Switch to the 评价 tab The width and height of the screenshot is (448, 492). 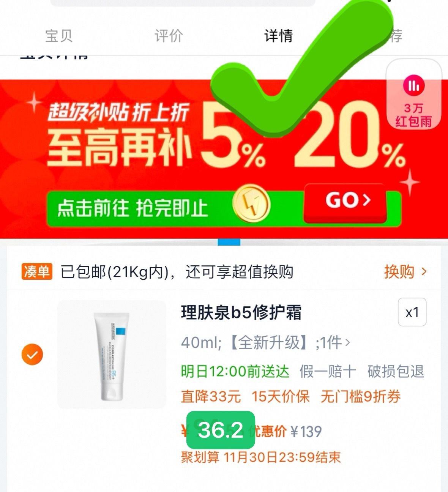point(169,36)
